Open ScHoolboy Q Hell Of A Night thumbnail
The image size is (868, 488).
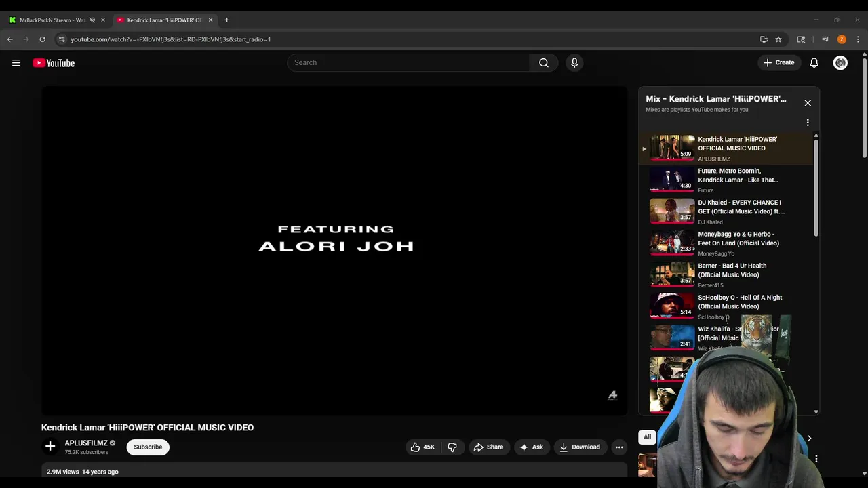click(x=672, y=306)
